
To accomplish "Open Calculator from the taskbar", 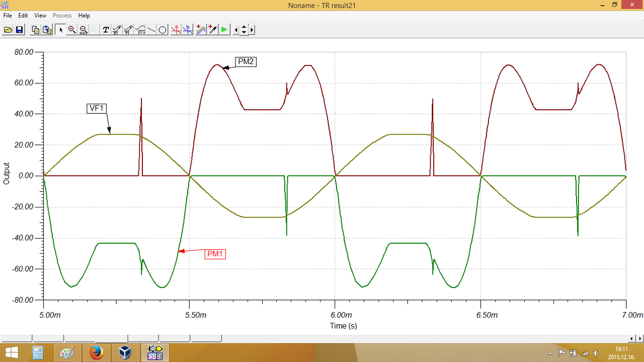I will (38, 352).
